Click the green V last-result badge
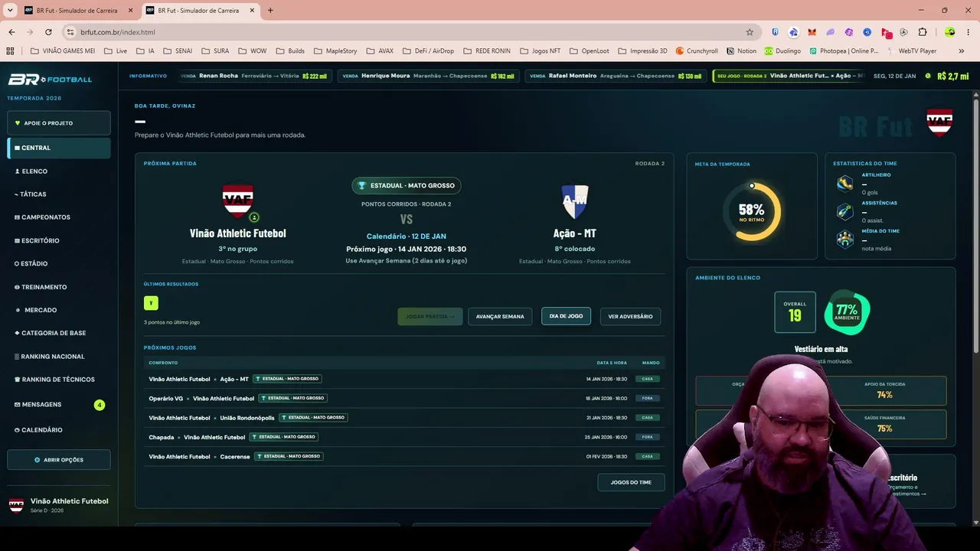This screenshot has height=551, width=980. click(151, 303)
